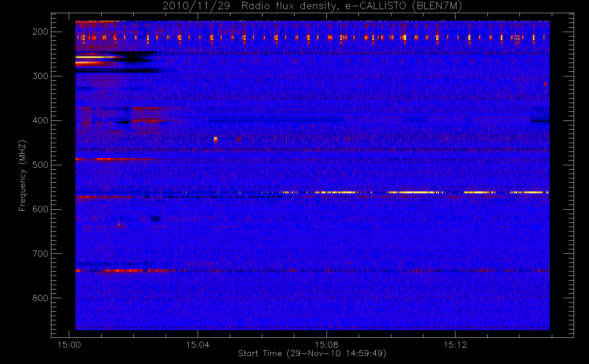Click the 15:04 time tick label
The width and height of the screenshot is (589, 364).
(x=198, y=345)
